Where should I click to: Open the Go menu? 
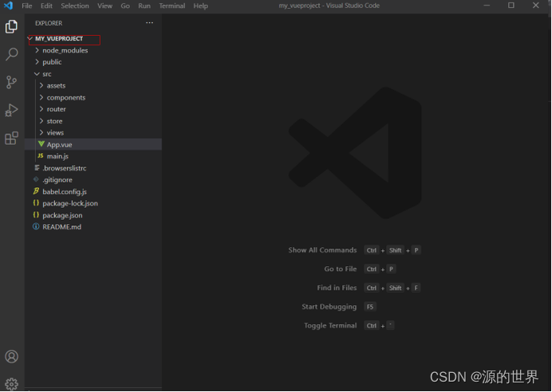pos(125,6)
